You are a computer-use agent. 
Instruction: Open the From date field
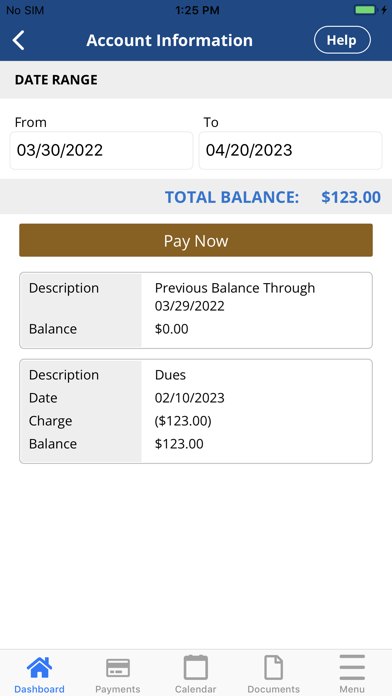point(102,150)
